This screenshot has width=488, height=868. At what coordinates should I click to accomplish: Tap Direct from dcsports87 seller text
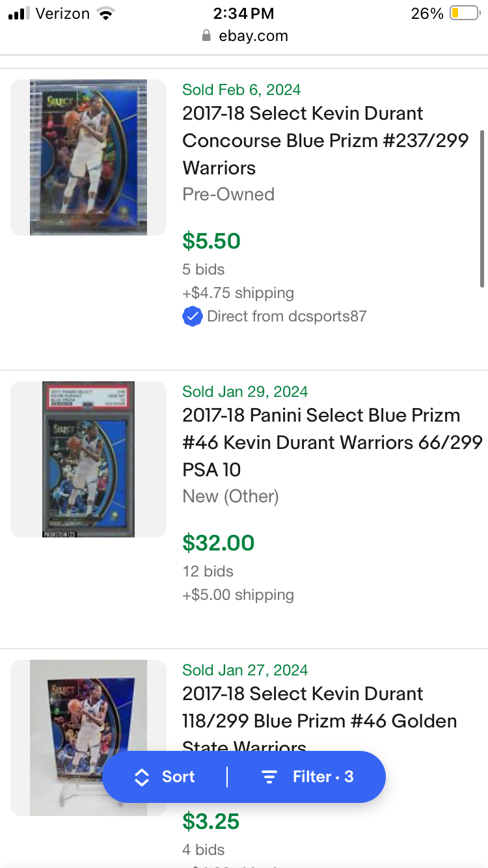[286, 317]
